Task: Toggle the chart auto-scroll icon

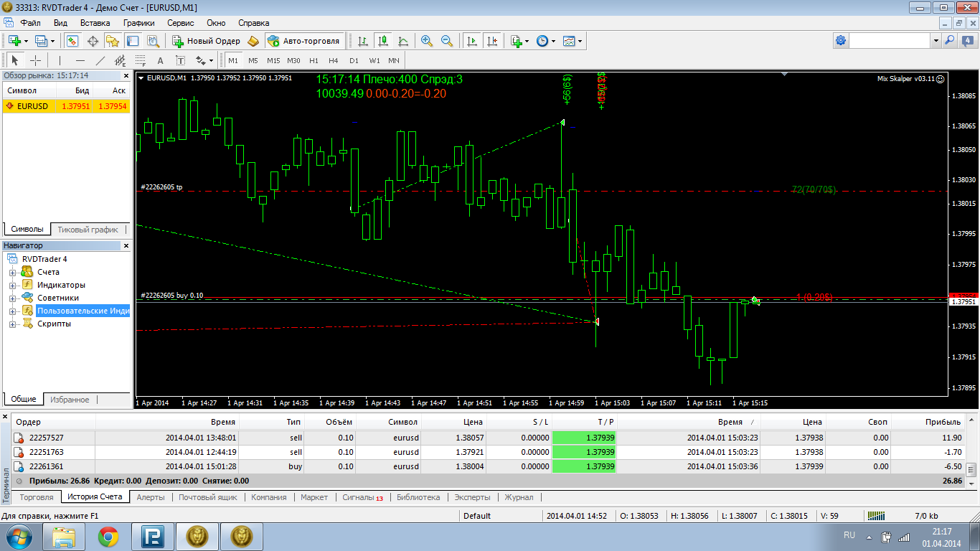Action: [x=471, y=41]
